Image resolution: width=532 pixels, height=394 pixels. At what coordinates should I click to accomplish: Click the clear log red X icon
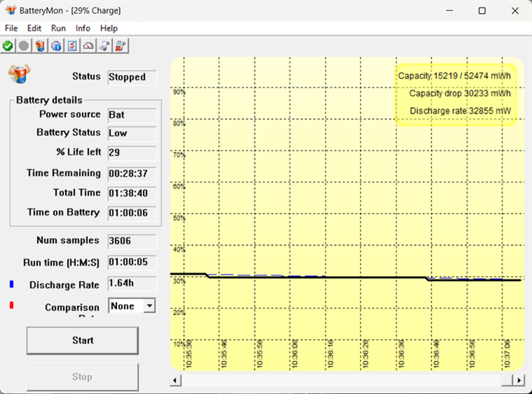[120, 46]
